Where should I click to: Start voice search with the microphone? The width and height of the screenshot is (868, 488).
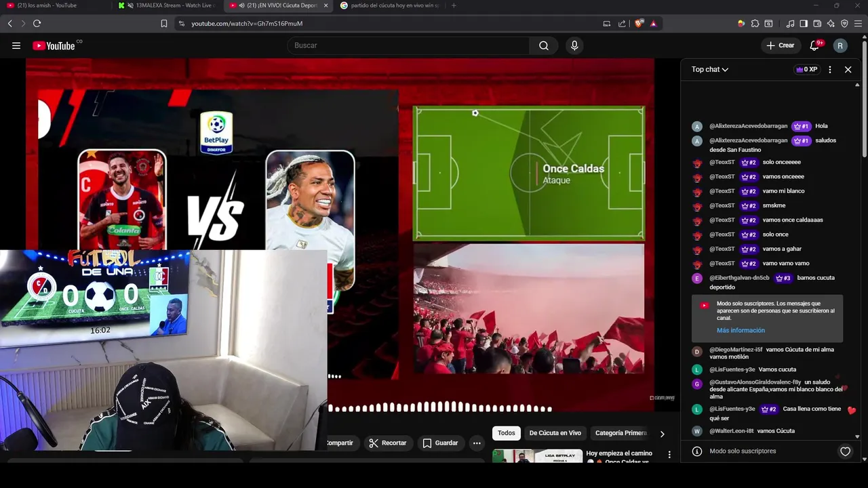[574, 45]
